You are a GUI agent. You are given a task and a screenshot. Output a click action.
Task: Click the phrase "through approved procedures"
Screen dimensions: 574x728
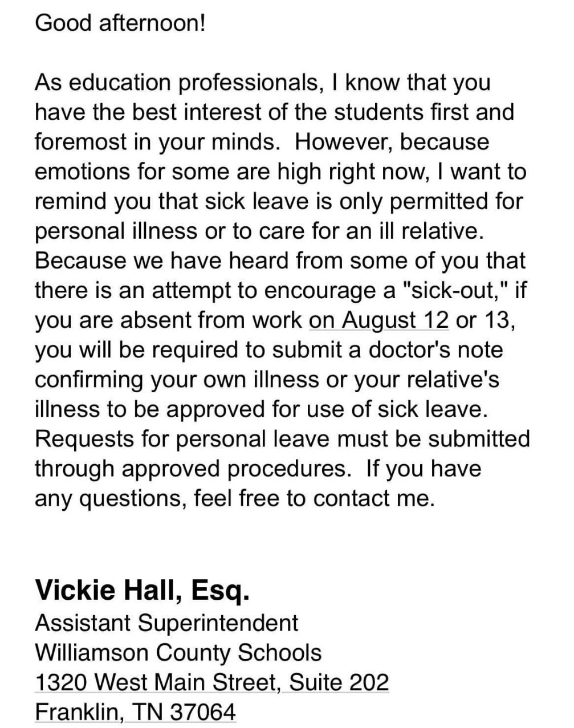[x=190, y=469]
